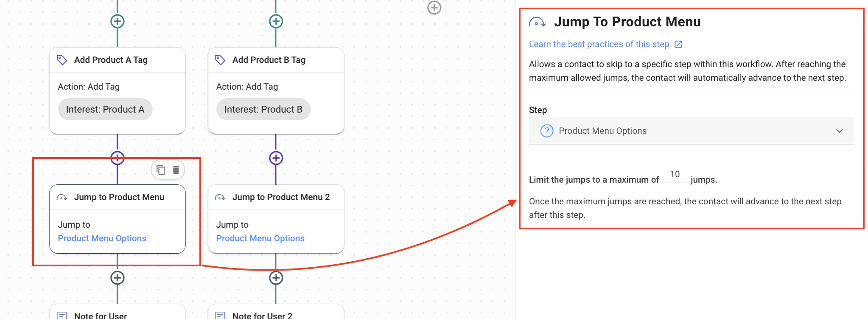Add step below Add Product B Tag

point(276,158)
